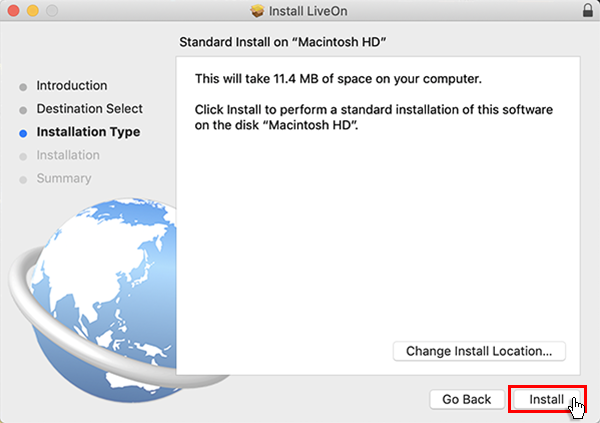600x423 pixels.
Task: Click the dimmed Summary step
Action: coord(64,178)
